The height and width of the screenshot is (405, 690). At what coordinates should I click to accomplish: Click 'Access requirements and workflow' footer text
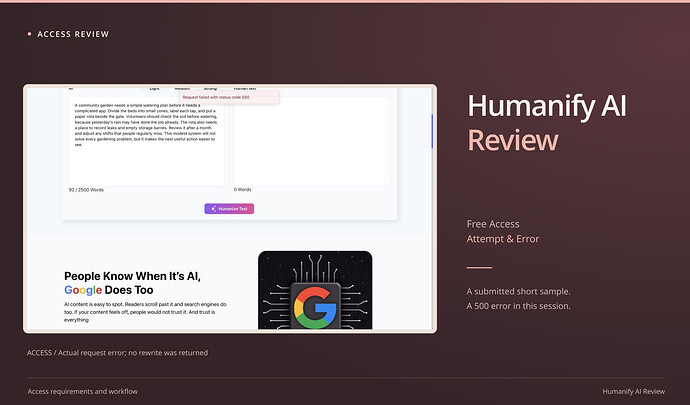83,391
